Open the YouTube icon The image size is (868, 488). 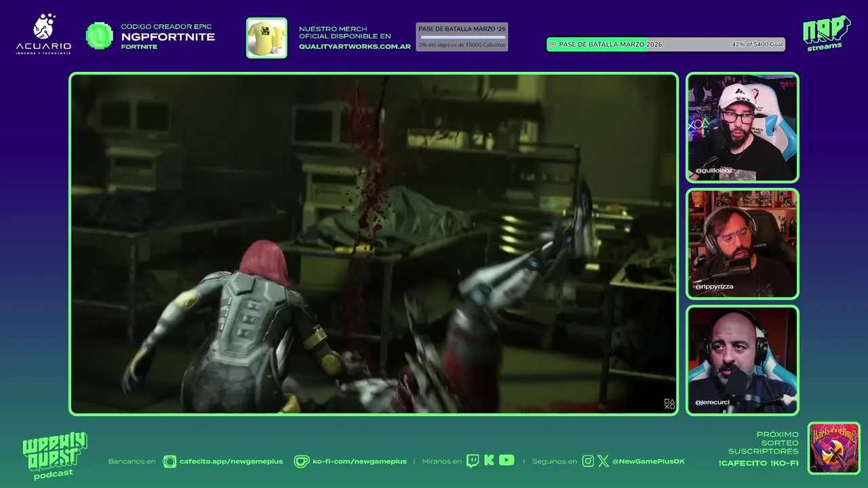[507, 461]
